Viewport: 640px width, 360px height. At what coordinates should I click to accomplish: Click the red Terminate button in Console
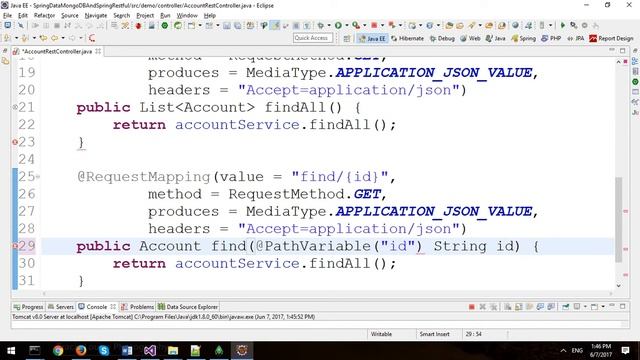point(471,307)
